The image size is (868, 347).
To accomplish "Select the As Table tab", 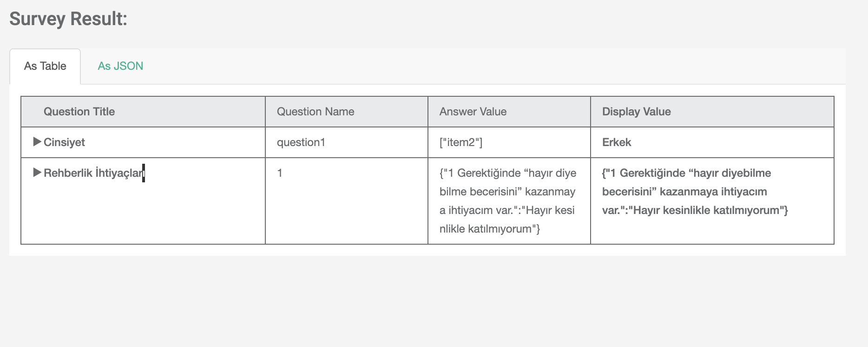I will click(45, 66).
